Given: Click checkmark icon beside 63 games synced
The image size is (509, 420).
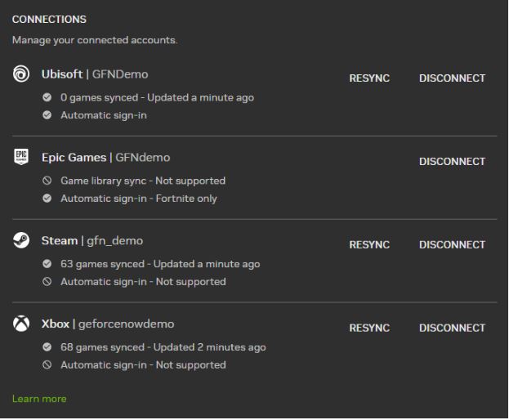Looking at the screenshot, I should [47, 264].
